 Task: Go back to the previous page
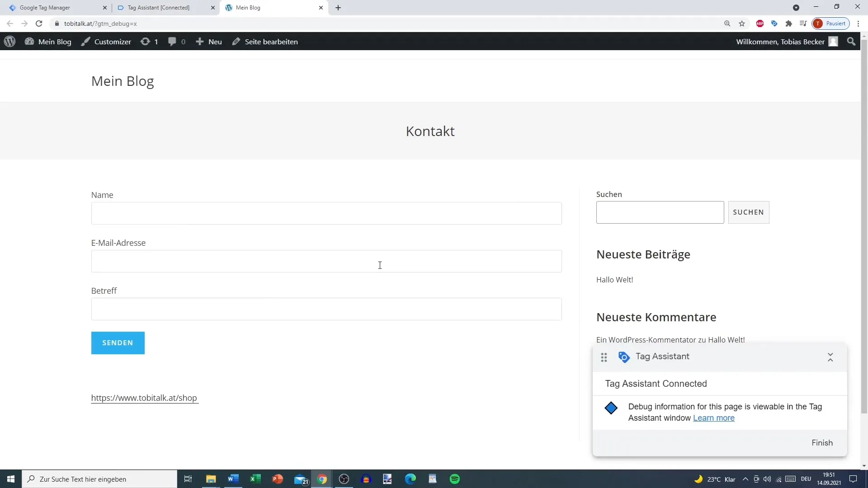10,23
